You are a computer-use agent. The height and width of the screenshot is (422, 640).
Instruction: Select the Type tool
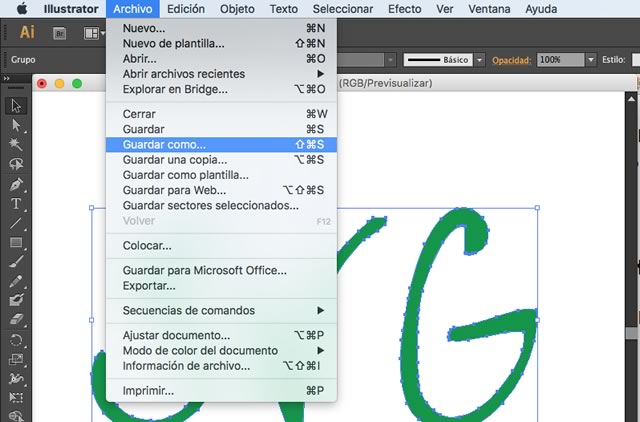[x=16, y=203]
